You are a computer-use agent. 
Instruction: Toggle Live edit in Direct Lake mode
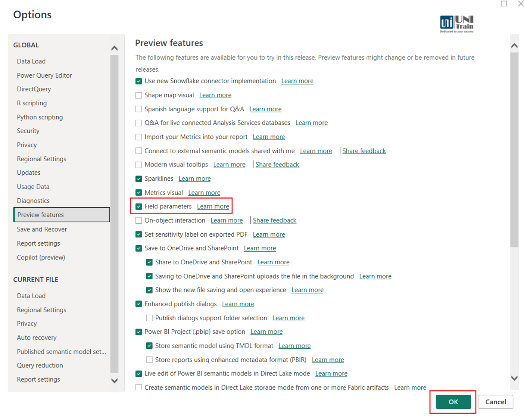(138, 374)
